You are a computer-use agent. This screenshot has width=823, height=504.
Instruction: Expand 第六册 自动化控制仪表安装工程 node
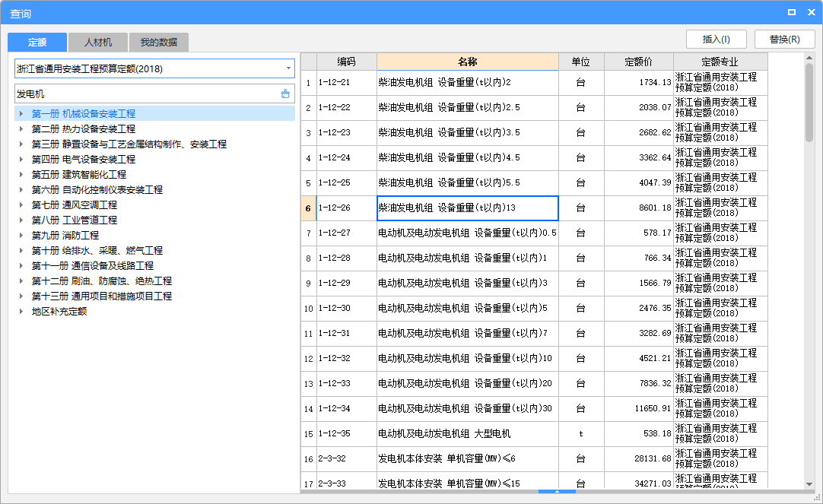pos(21,189)
